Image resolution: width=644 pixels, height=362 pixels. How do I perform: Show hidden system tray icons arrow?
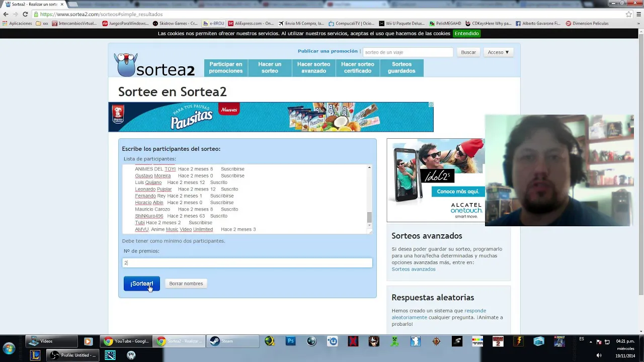point(590,342)
